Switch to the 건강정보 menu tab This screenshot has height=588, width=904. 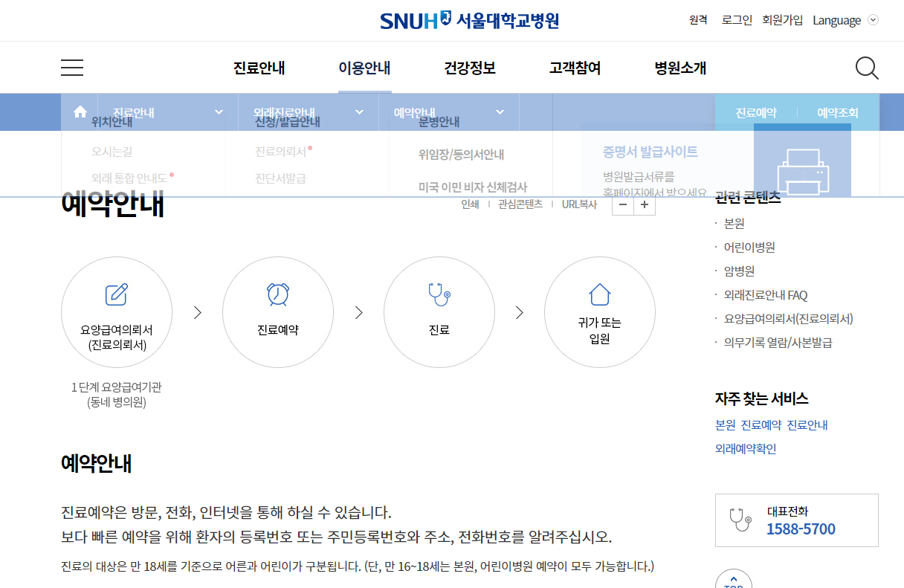tap(469, 68)
